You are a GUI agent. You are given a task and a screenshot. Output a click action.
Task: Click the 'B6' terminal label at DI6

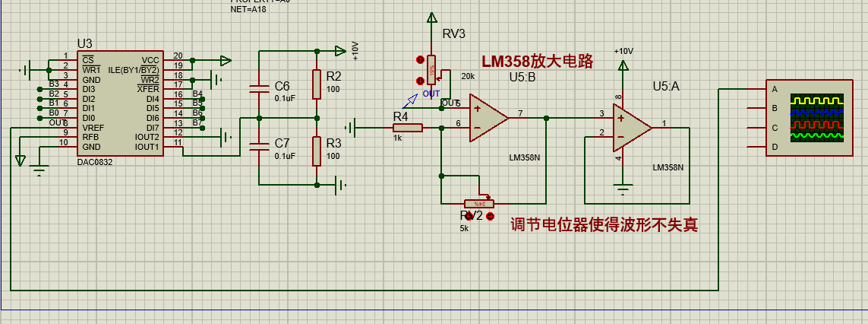click(x=197, y=113)
